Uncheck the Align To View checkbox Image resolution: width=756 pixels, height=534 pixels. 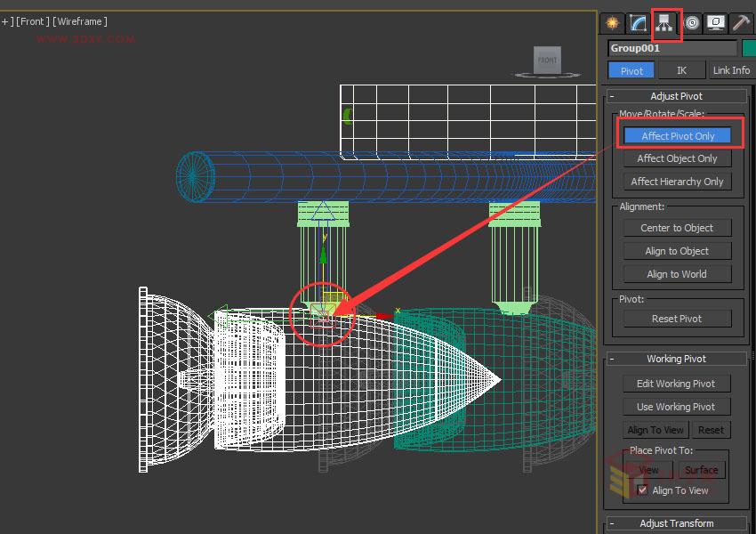pos(643,489)
